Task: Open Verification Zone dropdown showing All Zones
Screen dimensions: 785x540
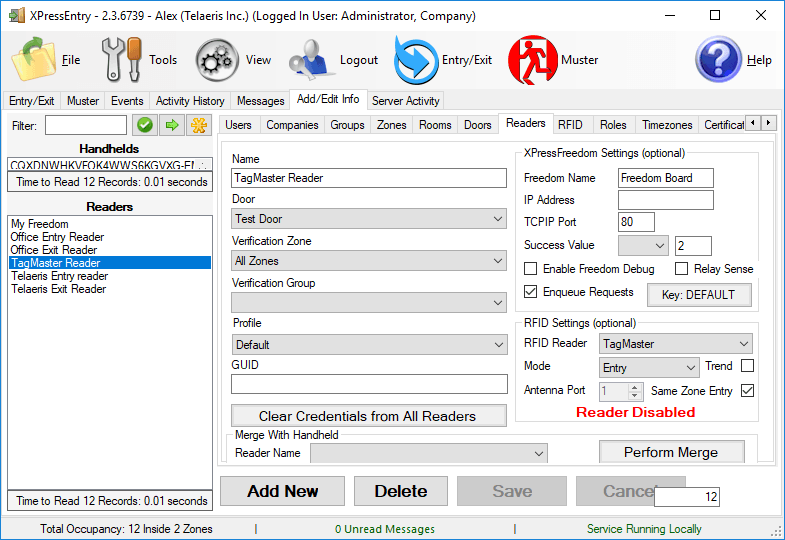Action: 369,261
